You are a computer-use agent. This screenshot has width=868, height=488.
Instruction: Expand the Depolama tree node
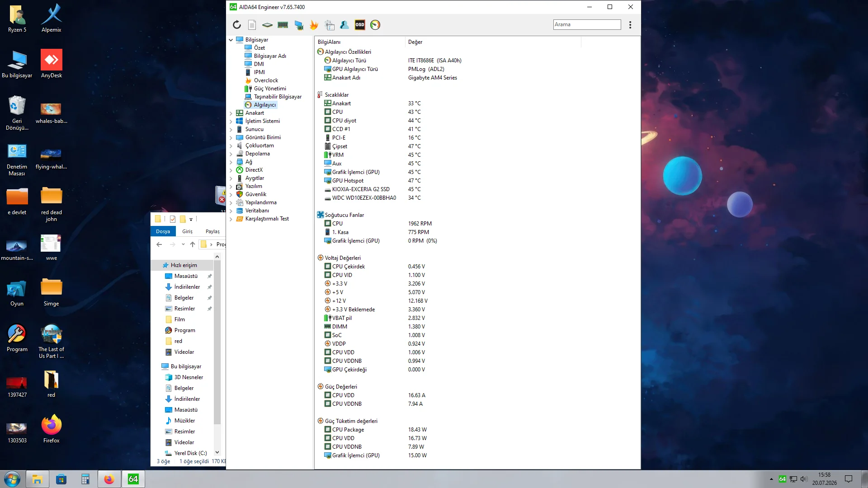231,154
